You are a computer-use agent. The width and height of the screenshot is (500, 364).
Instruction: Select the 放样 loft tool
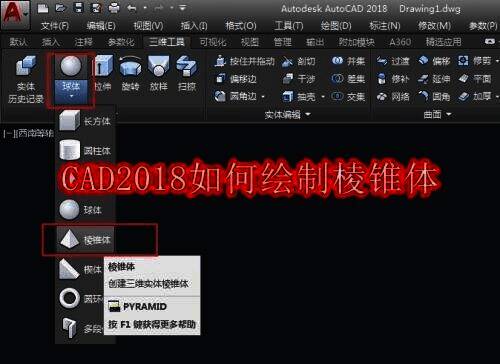coord(158,73)
